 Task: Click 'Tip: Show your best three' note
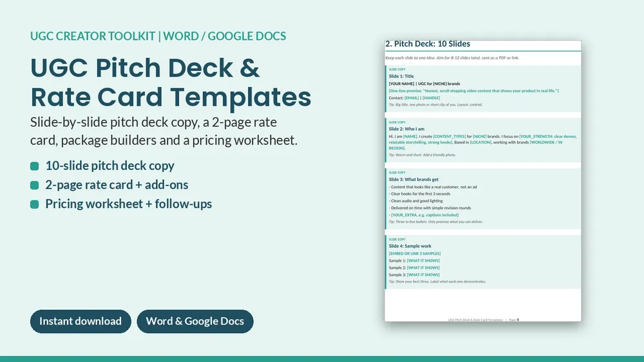(437, 282)
